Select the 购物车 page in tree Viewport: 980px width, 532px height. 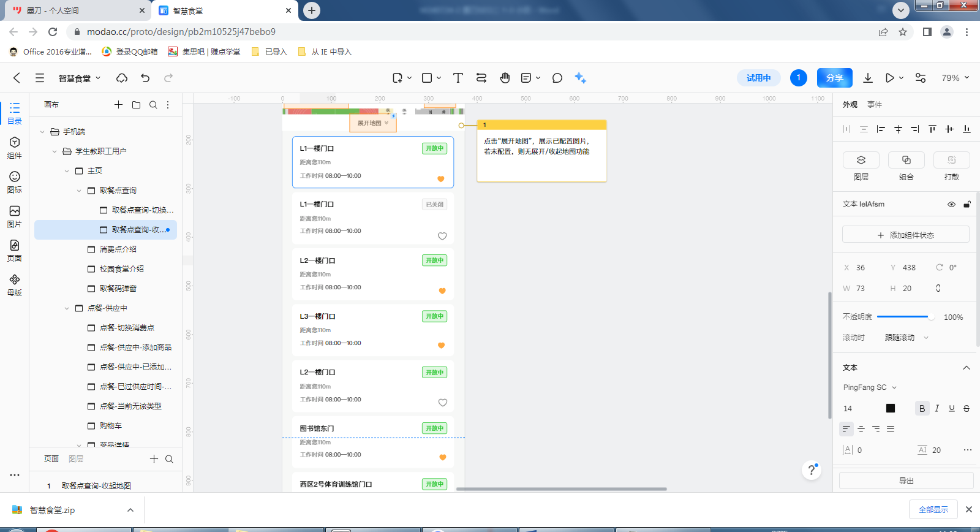(x=111, y=426)
